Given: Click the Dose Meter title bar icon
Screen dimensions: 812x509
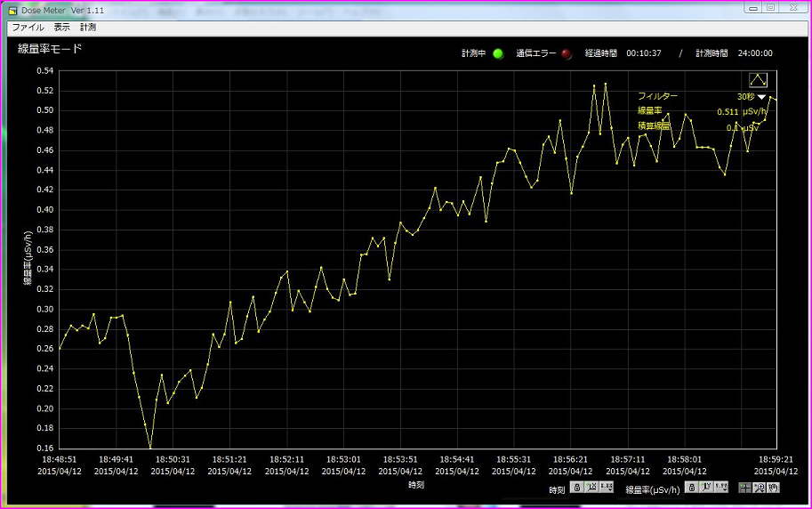Looking at the screenshot, I should (x=12, y=9).
